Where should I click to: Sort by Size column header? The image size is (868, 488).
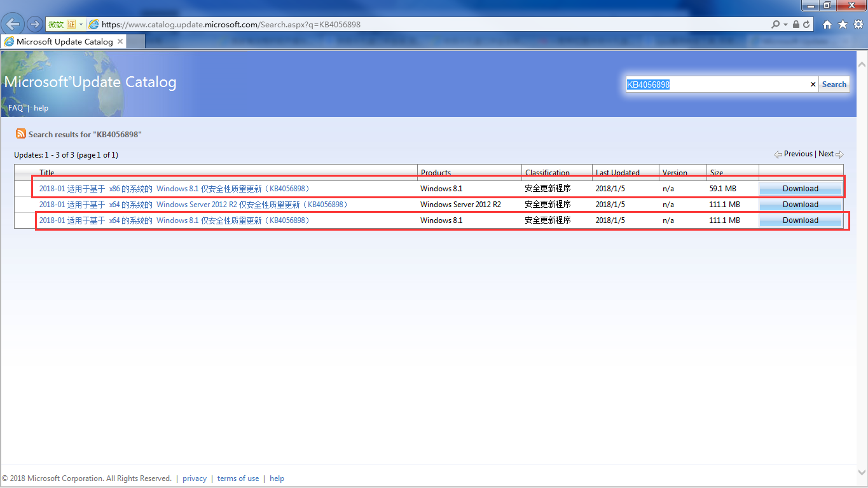pyautogui.click(x=717, y=173)
